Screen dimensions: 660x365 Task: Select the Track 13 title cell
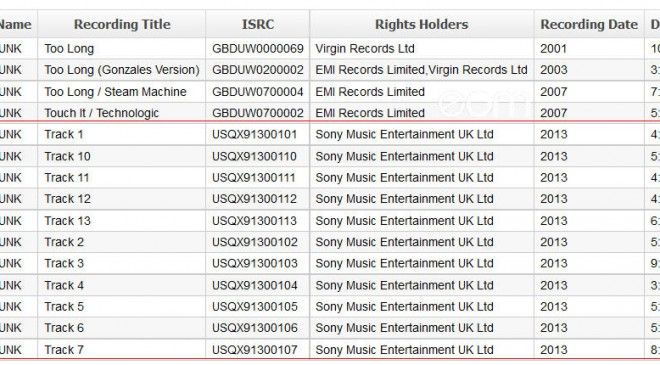(x=122, y=221)
